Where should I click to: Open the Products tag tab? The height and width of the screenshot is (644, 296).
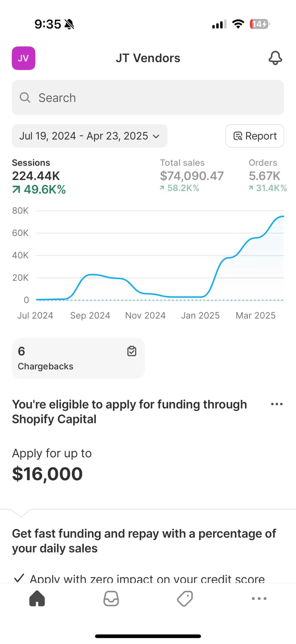(x=185, y=599)
